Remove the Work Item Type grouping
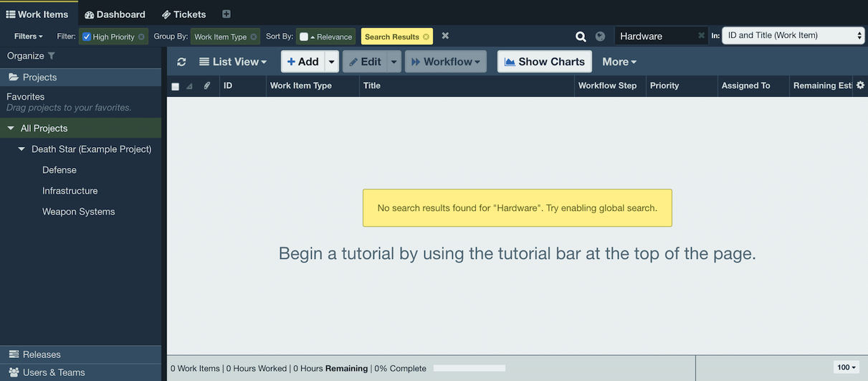 pos(254,37)
